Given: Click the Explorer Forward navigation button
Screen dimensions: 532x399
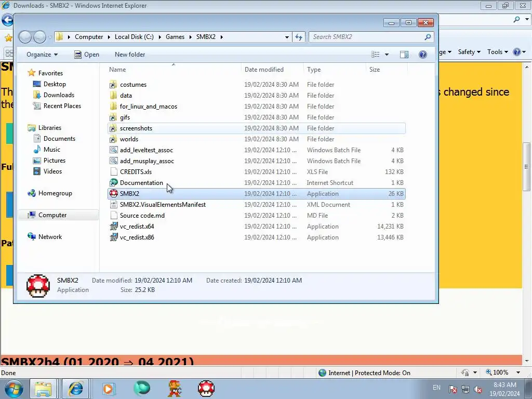Looking at the screenshot, I should click(39, 37).
